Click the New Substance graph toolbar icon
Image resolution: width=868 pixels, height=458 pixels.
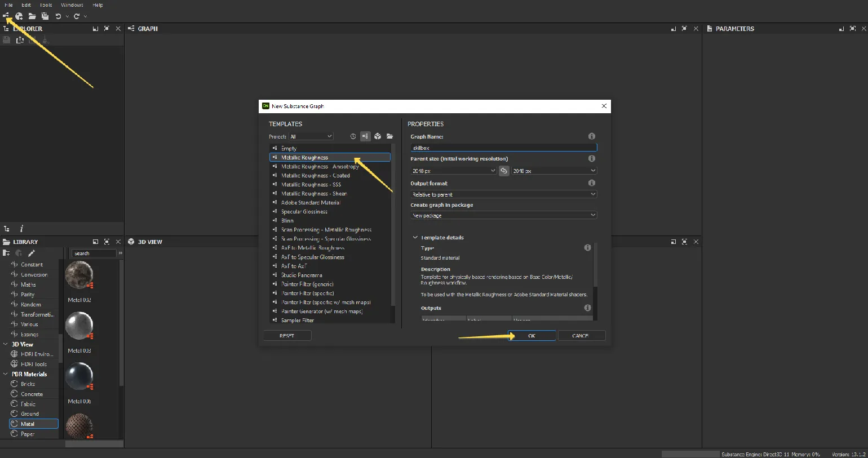[6, 16]
